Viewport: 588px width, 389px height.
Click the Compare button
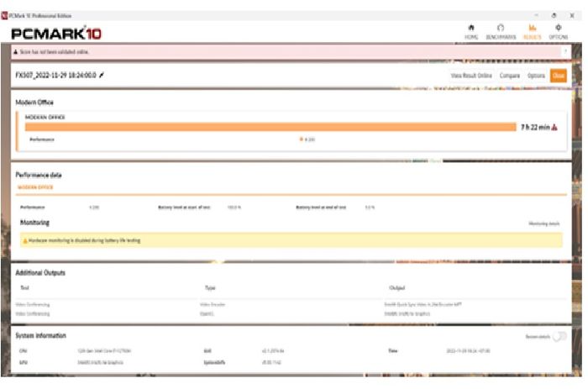pyautogui.click(x=510, y=76)
